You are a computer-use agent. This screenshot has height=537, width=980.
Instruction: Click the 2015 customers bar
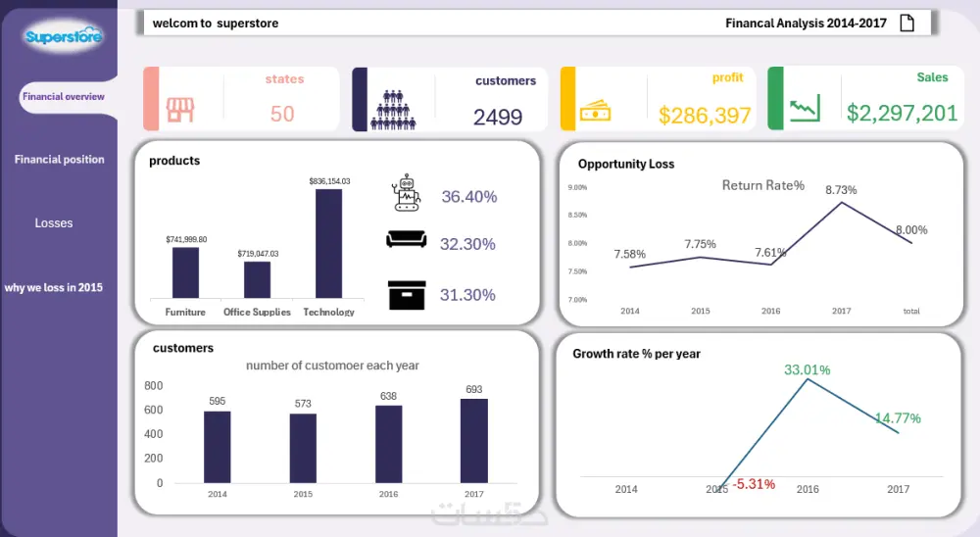(x=303, y=448)
